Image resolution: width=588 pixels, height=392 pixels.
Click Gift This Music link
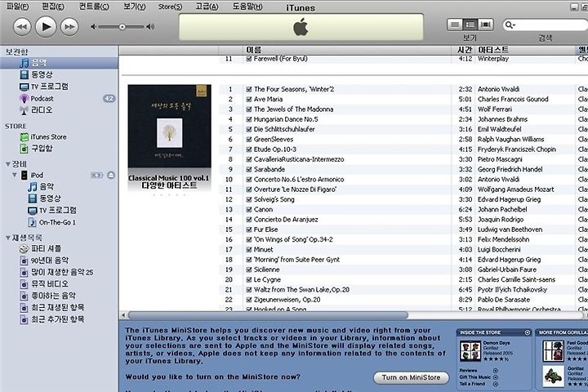coord(474,377)
